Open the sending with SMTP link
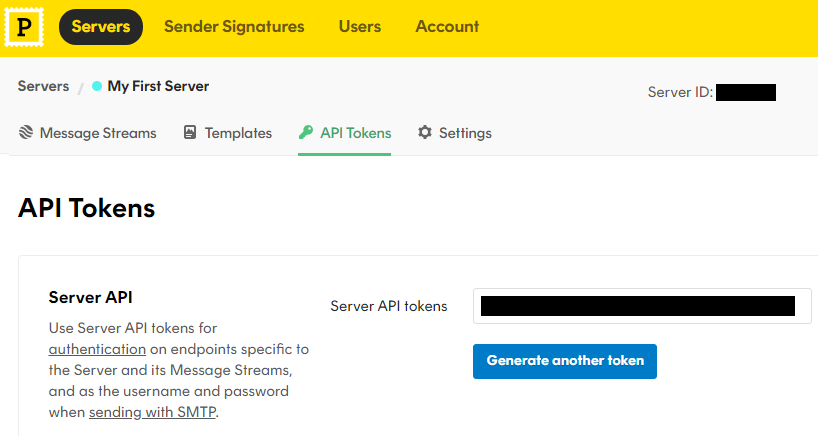 pyautogui.click(x=152, y=412)
